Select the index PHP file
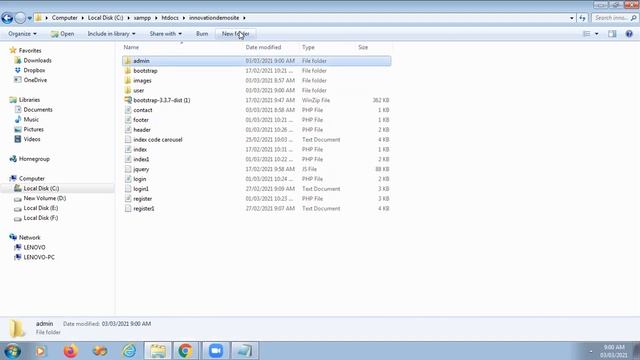 click(x=256, y=149)
